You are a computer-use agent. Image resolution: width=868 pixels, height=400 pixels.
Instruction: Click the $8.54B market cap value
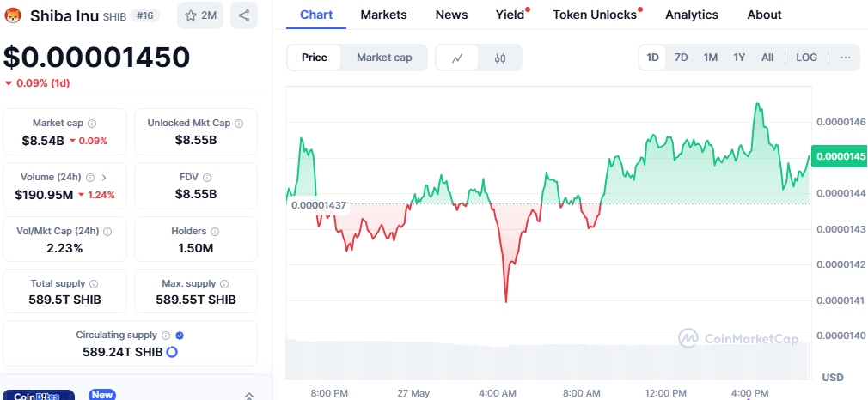[x=43, y=141]
